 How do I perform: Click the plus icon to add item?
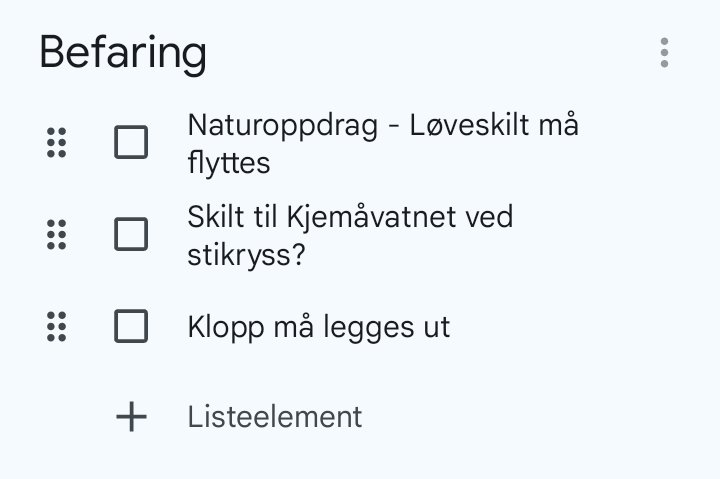coord(131,417)
